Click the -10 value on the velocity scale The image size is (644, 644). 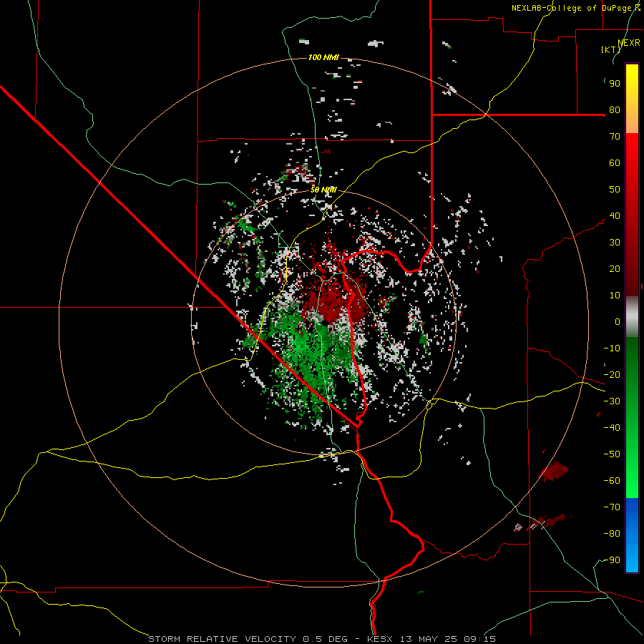612,348
